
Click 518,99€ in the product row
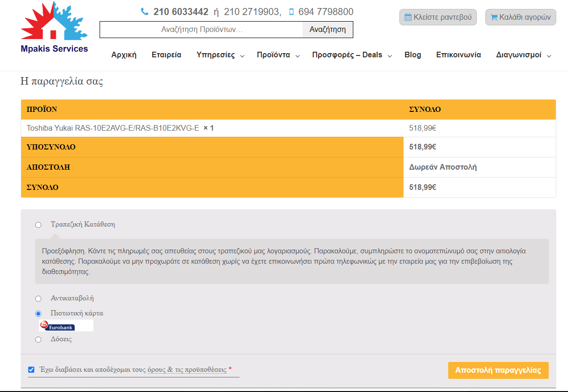(x=423, y=128)
